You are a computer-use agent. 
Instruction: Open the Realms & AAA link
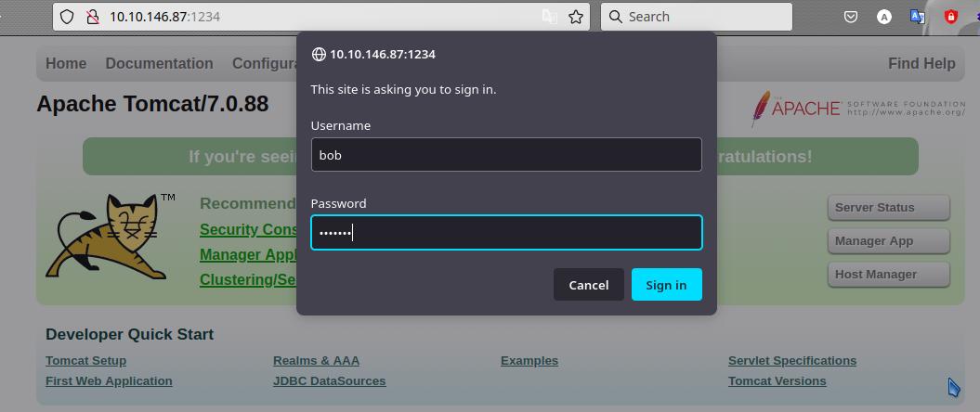(x=316, y=361)
